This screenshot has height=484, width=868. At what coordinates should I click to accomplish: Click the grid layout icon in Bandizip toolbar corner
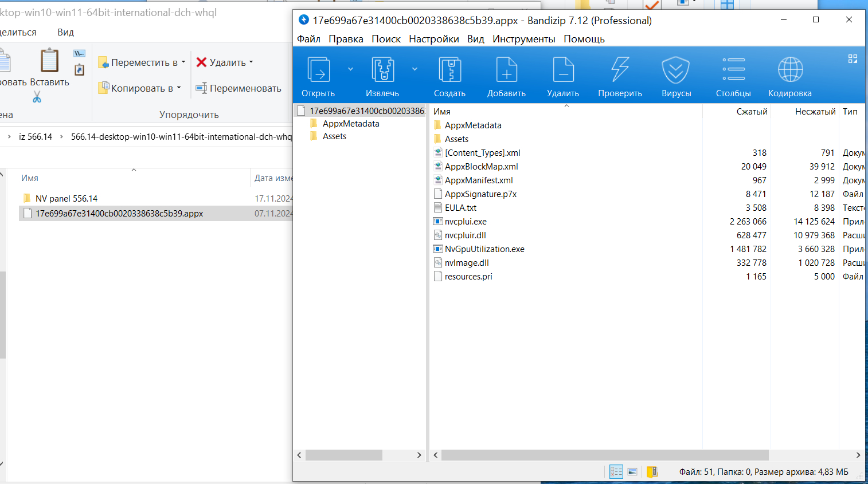(x=853, y=58)
